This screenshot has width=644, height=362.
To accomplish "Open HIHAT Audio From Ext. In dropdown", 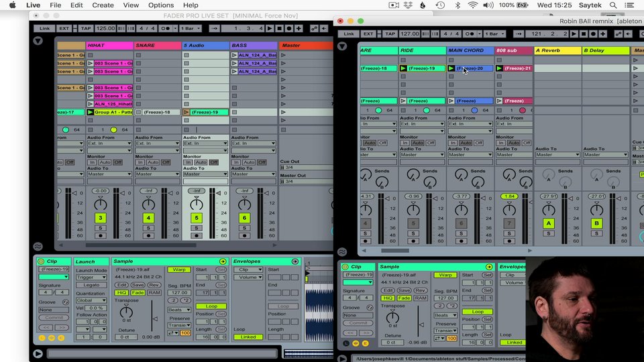I will coord(109,143).
